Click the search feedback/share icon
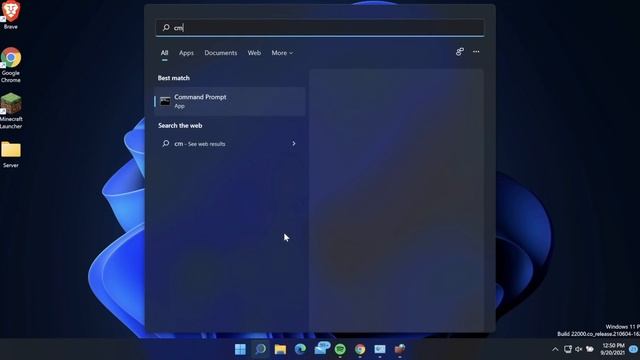The height and width of the screenshot is (360, 640). click(x=460, y=52)
